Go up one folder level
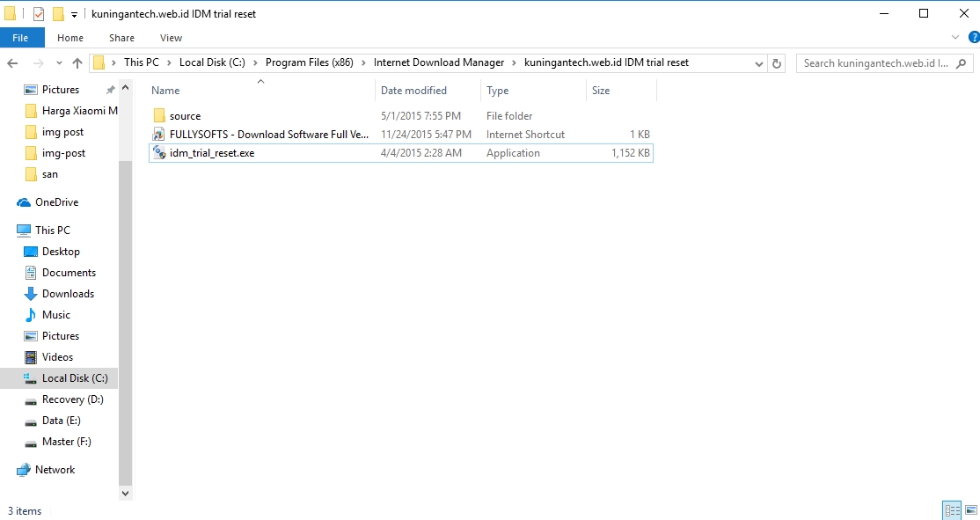This screenshot has width=980, height=520. coord(77,63)
